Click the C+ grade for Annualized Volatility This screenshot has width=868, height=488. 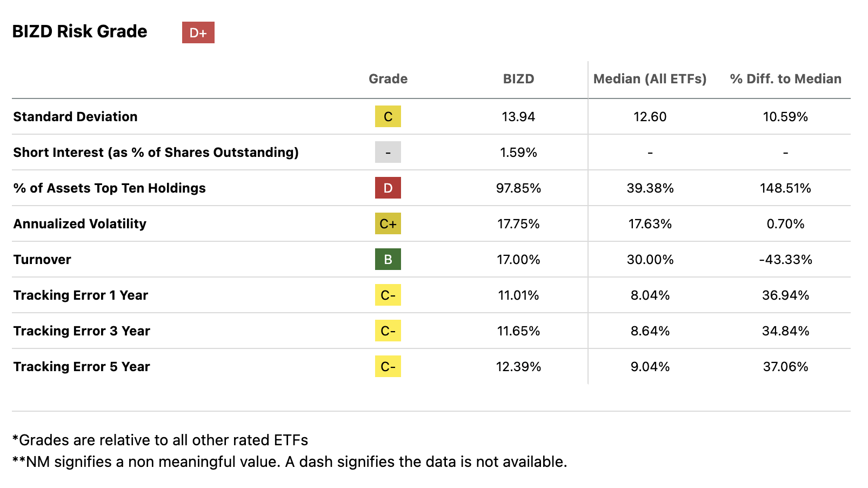tap(388, 223)
